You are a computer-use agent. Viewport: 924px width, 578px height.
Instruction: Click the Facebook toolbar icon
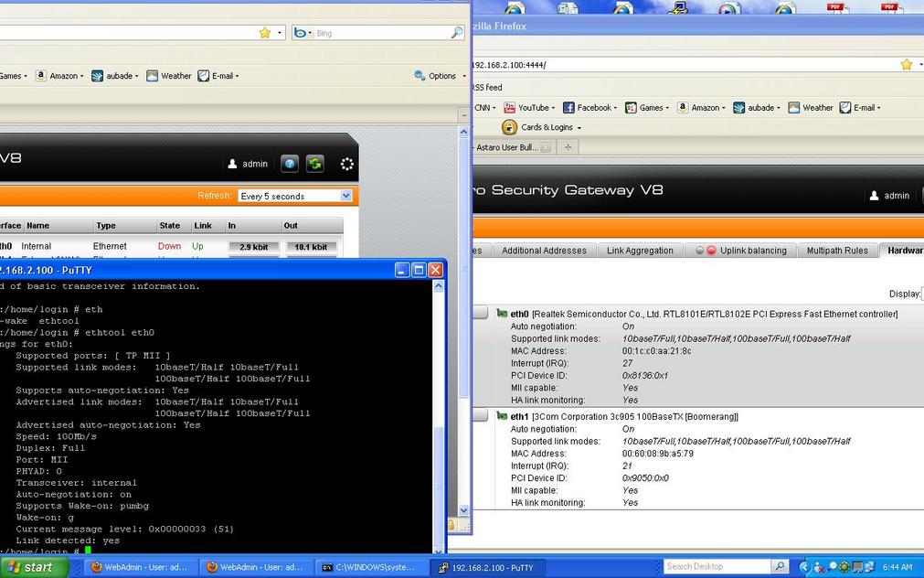(x=568, y=108)
